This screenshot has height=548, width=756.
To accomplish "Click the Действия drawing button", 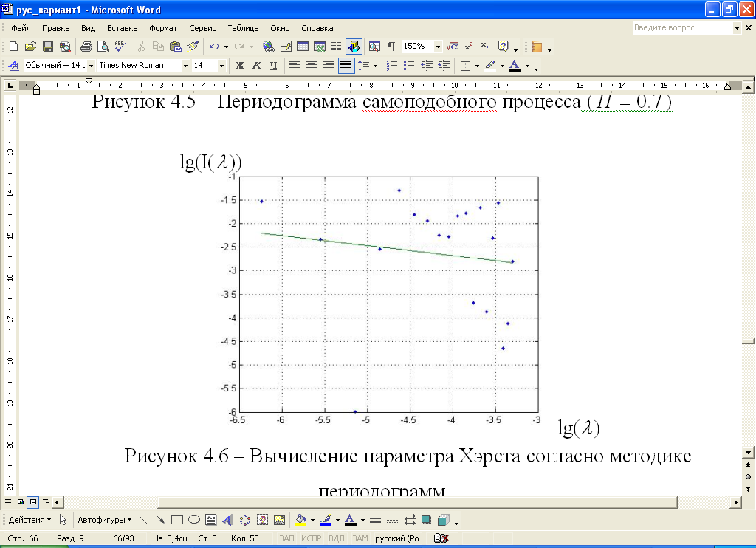I will click(30, 519).
